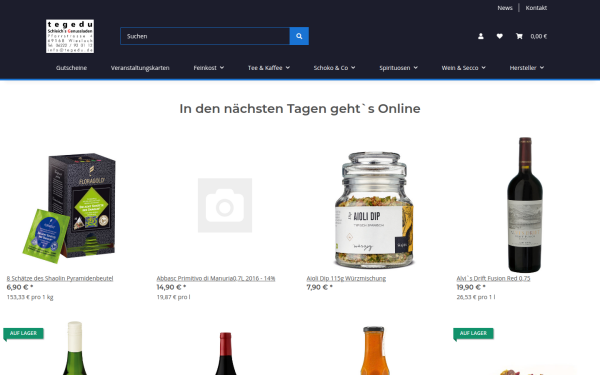Expand the Hersteller dropdown menu
Screen dimensions: 600x375
pyautogui.click(x=527, y=68)
